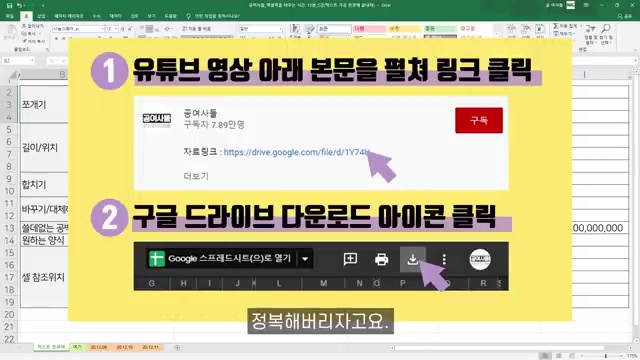Click the format as table icon
The height and width of the screenshot is (360, 640).
310,29
